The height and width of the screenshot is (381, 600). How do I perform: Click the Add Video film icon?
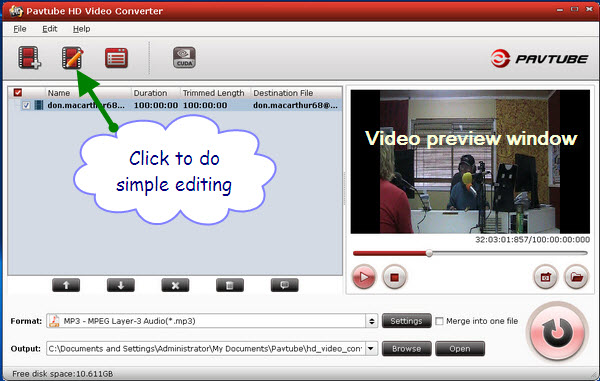click(x=29, y=57)
